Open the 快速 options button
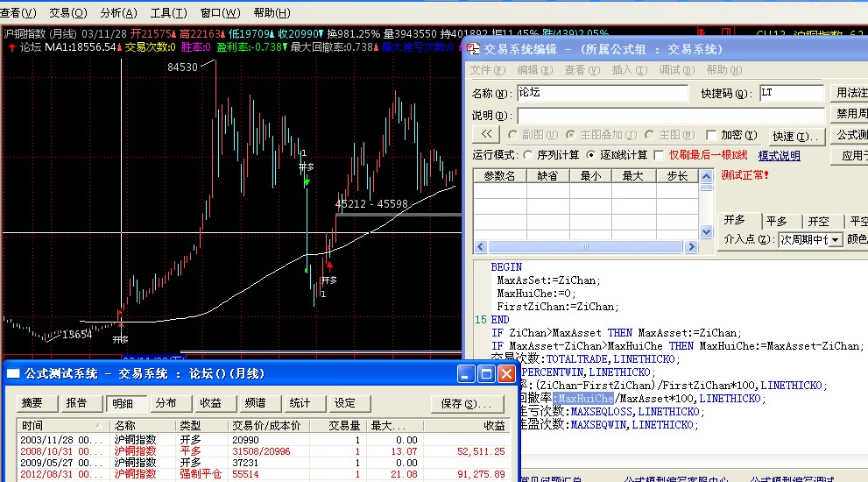The width and height of the screenshot is (868, 482). [x=795, y=136]
